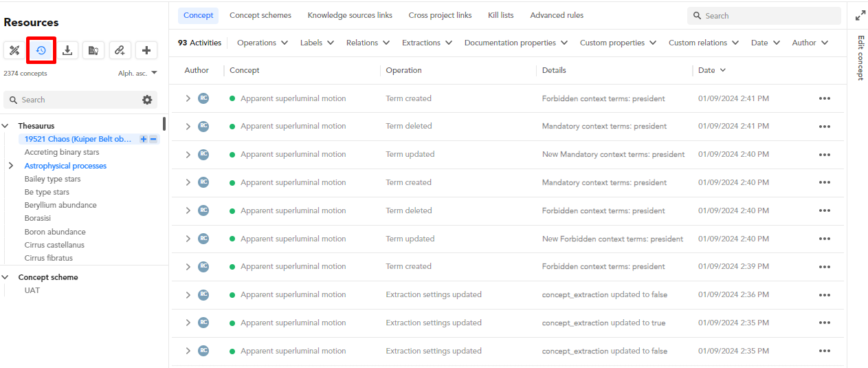868x368 pixels.
Task: Click the pencil and ruler tools icon
Action: [14, 50]
